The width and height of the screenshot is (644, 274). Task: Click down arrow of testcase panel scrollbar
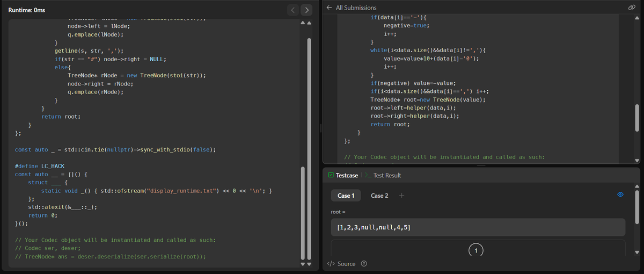coord(637,252)
